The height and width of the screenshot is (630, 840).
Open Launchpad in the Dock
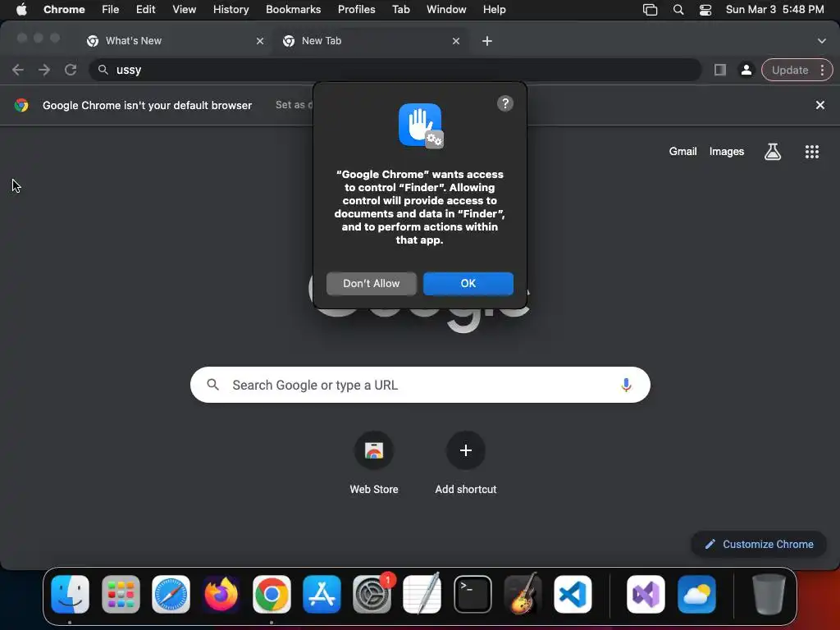coord(121,594)
